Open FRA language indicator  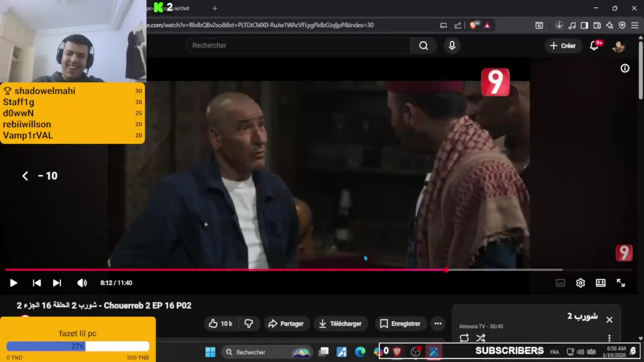pyautogui.click(x=554, y=352)
